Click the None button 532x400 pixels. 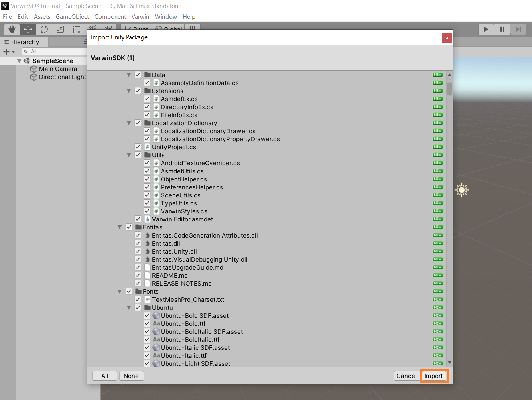[x=131, y=376]
